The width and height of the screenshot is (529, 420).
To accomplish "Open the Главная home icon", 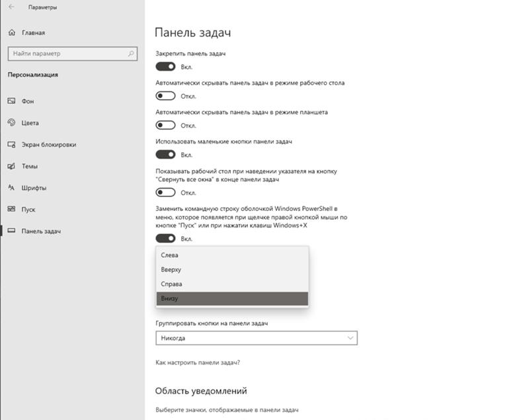I will click(x=11, y=32).
